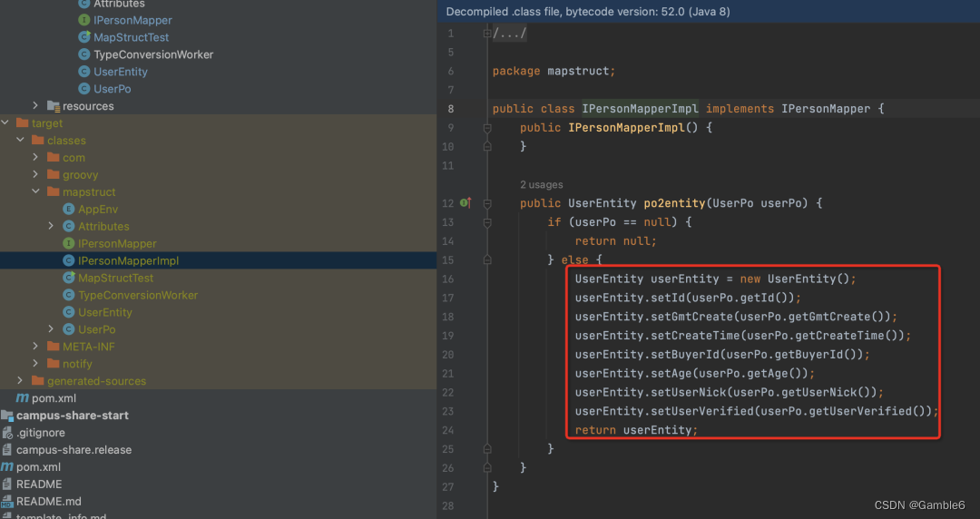This screenshot has height=519, width=980.
Task: Click the target folder icon
Action: [23, 123]
